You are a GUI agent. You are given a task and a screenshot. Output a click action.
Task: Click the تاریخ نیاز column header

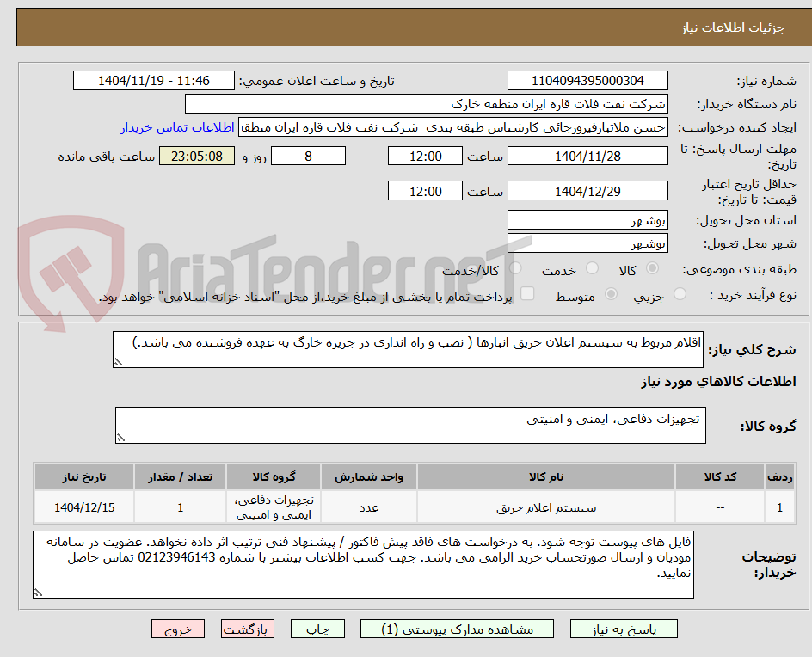tap(84, 476)
